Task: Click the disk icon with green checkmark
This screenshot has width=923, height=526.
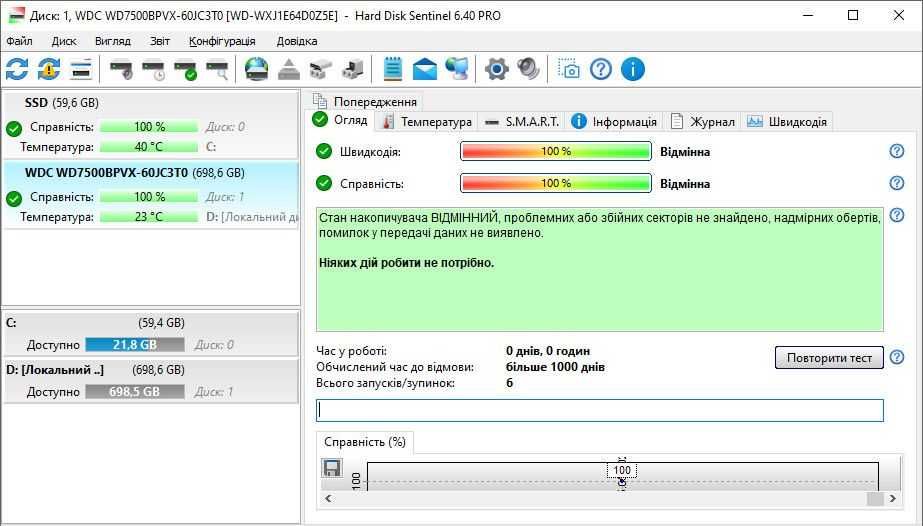Action: coord(185,70)
